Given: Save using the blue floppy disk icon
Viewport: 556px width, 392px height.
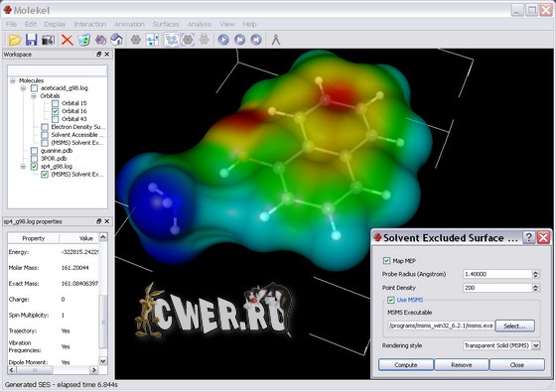Looking at the screenshot, I should point(31,40).
